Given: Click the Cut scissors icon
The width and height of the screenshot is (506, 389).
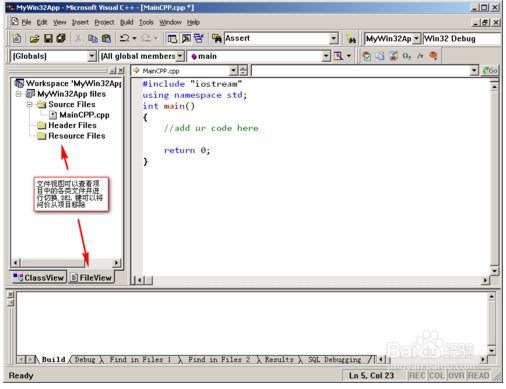Looking at the screenshot, I should pos(78,39).
